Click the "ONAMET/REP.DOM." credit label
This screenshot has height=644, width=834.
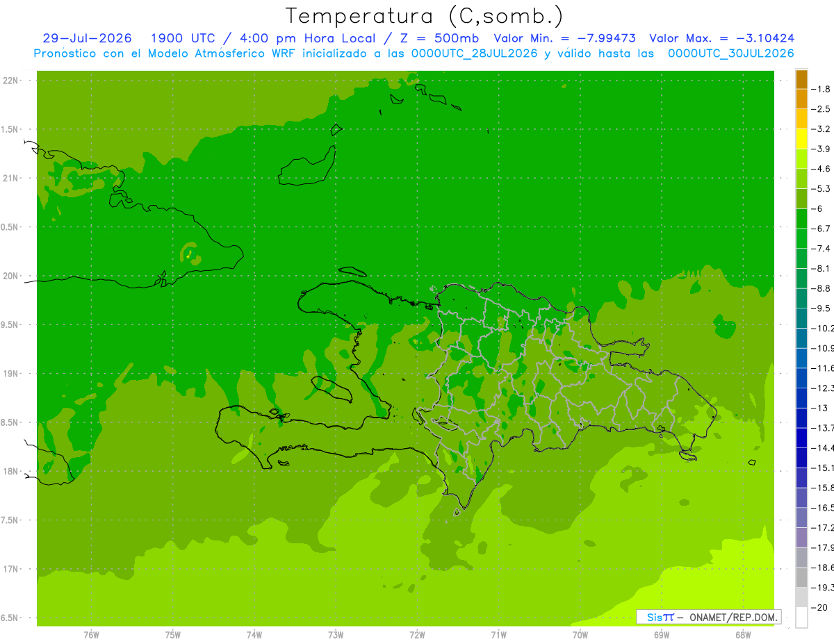pyautogui.click(x=734, y=617)
